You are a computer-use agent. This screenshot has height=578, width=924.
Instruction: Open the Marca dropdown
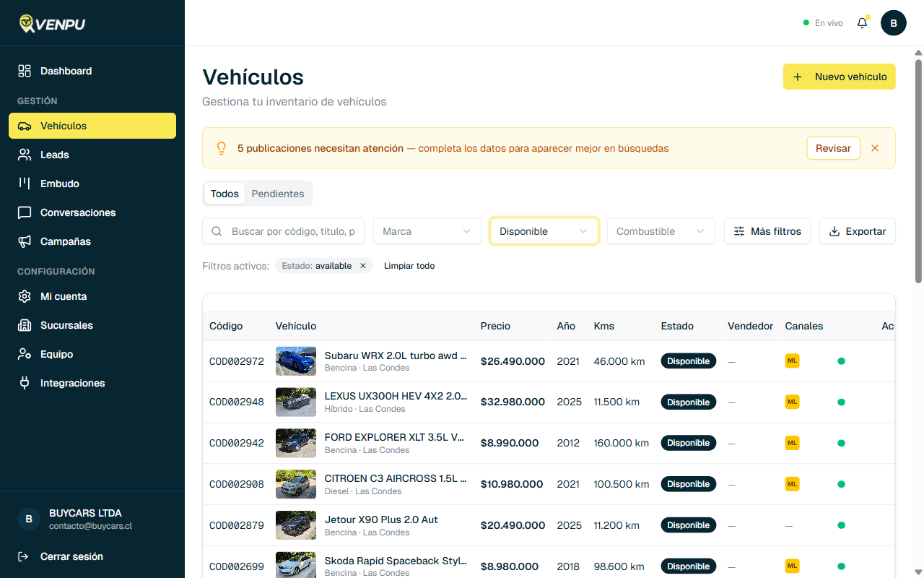pyautogui.click(x=427, y=231)
